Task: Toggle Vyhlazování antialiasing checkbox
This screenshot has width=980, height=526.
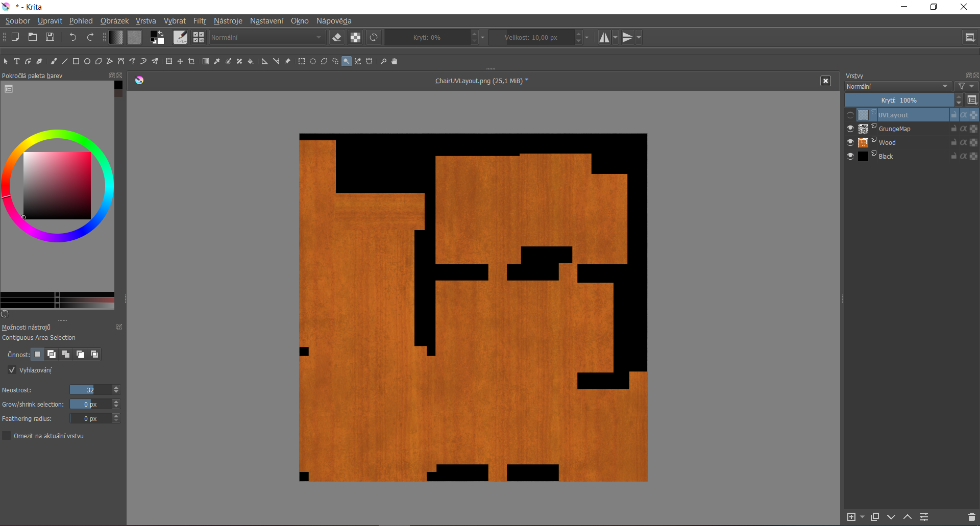Action: click(x=12, y=370)
